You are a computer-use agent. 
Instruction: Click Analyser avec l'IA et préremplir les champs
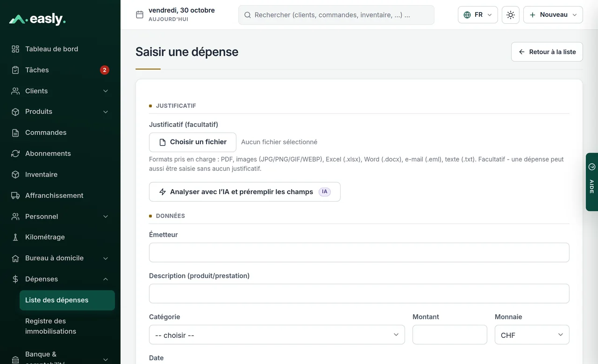[x=245, y=192]
